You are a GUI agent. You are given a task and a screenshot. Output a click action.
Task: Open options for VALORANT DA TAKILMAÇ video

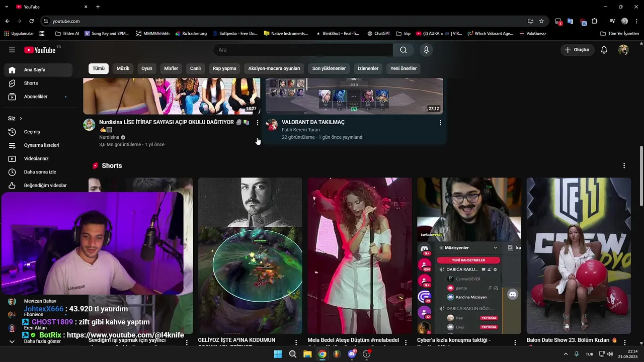(440, 123)
